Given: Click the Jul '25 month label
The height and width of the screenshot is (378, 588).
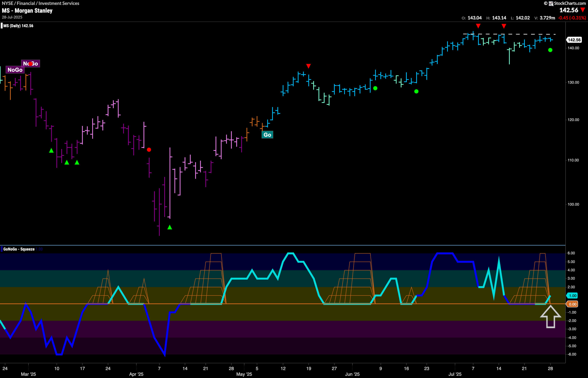Looking at the screenshot, I should (455, 374).
